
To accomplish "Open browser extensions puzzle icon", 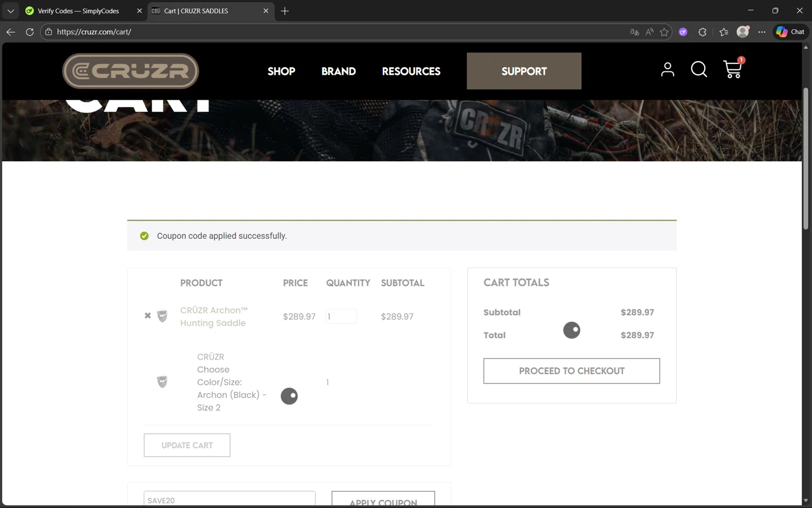I will click(x=703, y=32).
